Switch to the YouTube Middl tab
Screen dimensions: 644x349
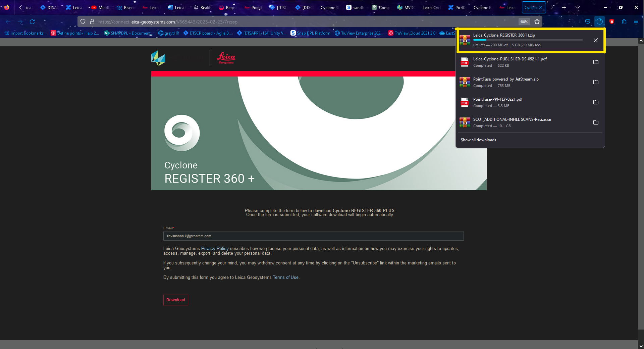[x=100, y=7]
